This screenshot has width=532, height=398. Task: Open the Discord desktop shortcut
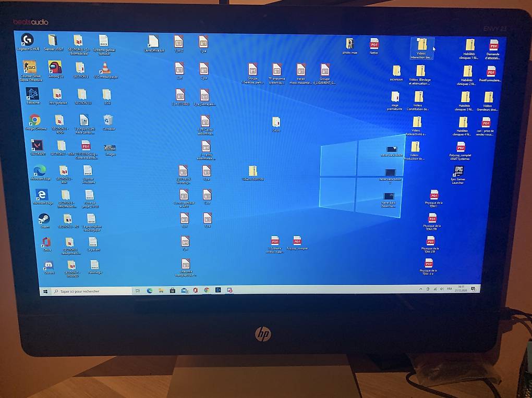pos(49,268)
